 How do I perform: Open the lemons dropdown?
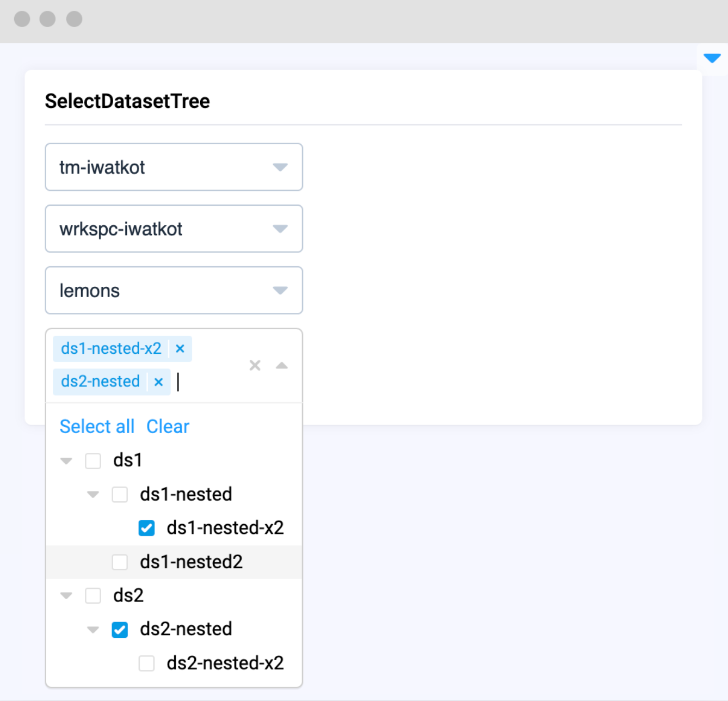(x=174, y=290)
